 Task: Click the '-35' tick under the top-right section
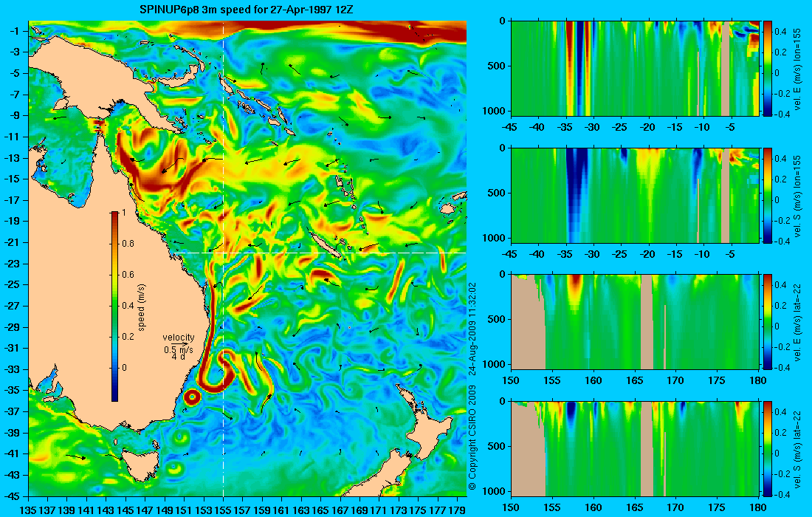pyautogui.click(x=565, y=127)
